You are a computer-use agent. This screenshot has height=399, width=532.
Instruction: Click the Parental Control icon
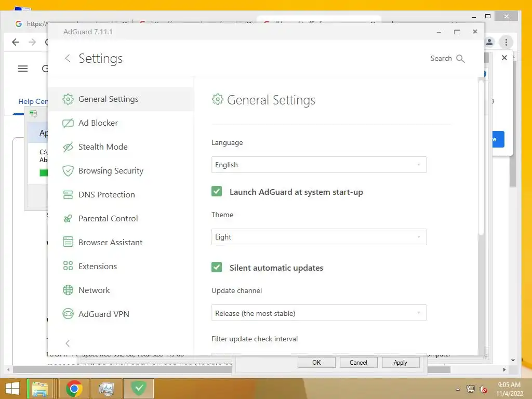[68, 219]
